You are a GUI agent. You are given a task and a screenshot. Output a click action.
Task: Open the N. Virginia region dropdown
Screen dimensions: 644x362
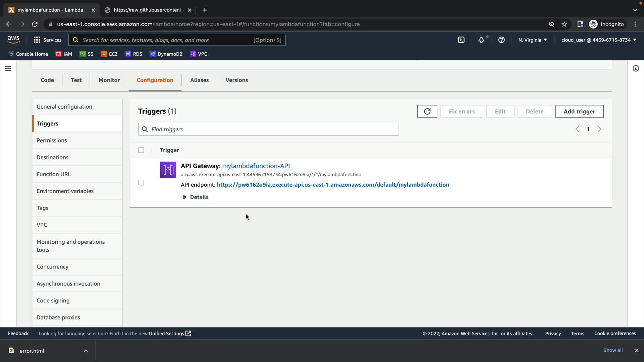click(532, 40)
